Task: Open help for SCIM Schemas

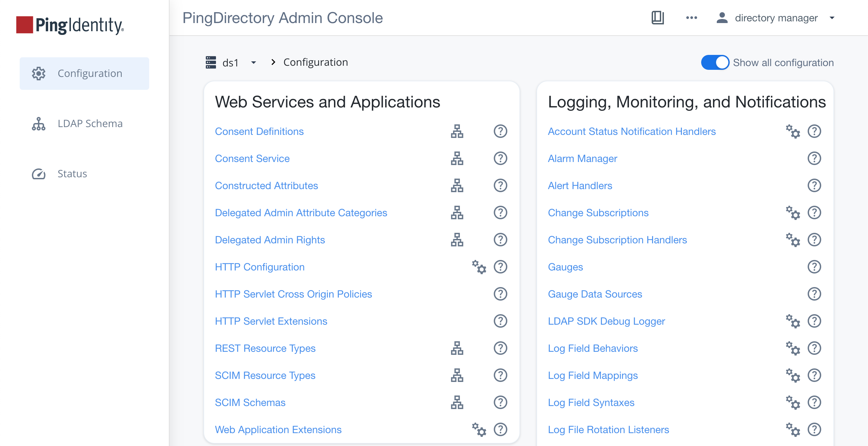Action: coord(500,402)
